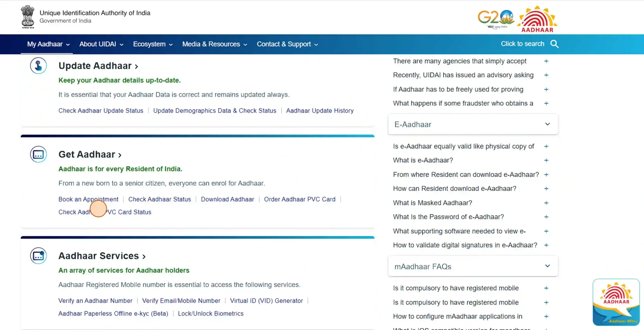Click the Get Aadhaar card icon
This screenshot has height=330, width=644.
[x=38, y=154]
